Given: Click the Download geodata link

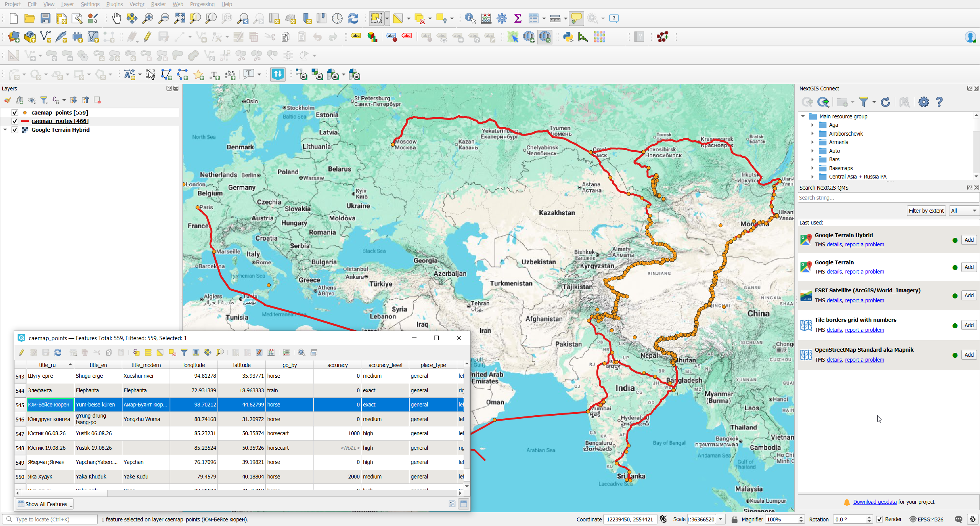Looking at the screenshot, I should click(875, 502).
